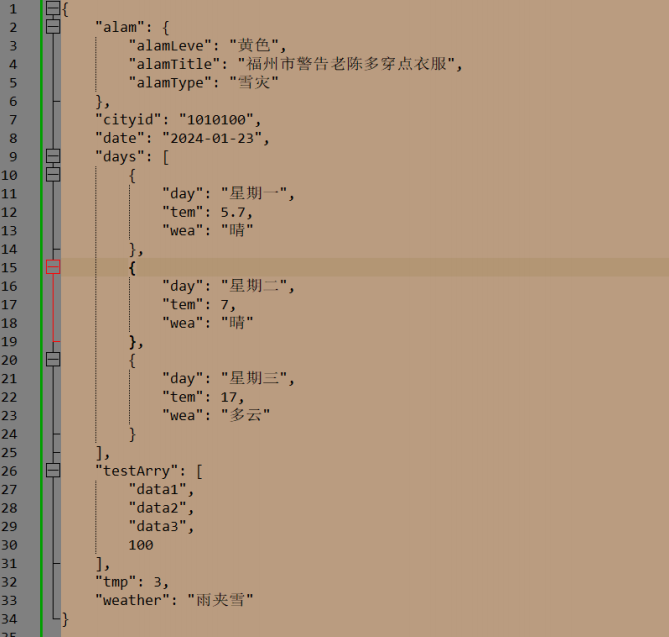669x637 pixels.
Task: Click the value "2024-01-23"
Action: [212, 138]
